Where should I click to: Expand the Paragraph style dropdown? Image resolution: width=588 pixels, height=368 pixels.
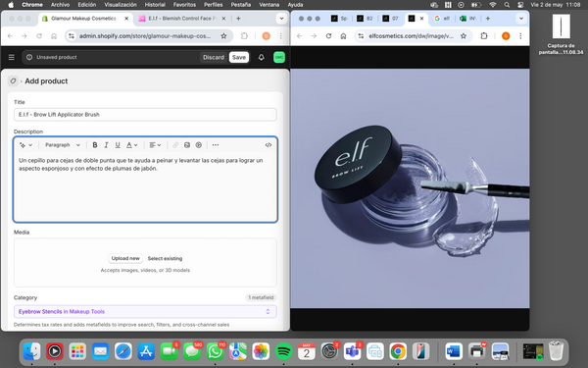(x=63, y=145)
